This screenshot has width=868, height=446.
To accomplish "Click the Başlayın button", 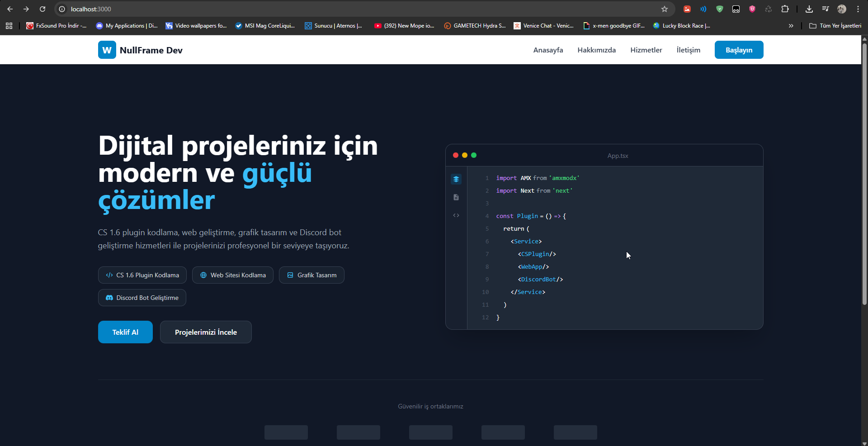I will click(739, 50).
